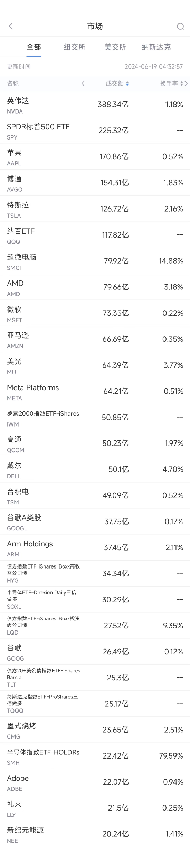
Task: Toggle sort arrows beside 成交额
Action: tap(127, 83)
